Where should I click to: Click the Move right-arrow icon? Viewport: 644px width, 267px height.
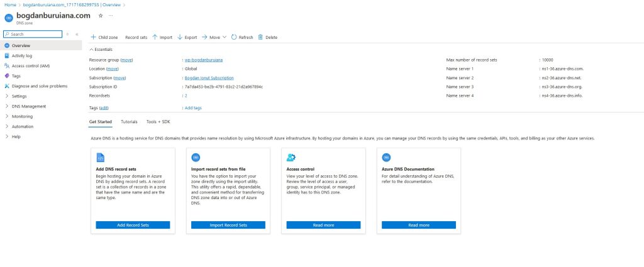pos(204,37)
